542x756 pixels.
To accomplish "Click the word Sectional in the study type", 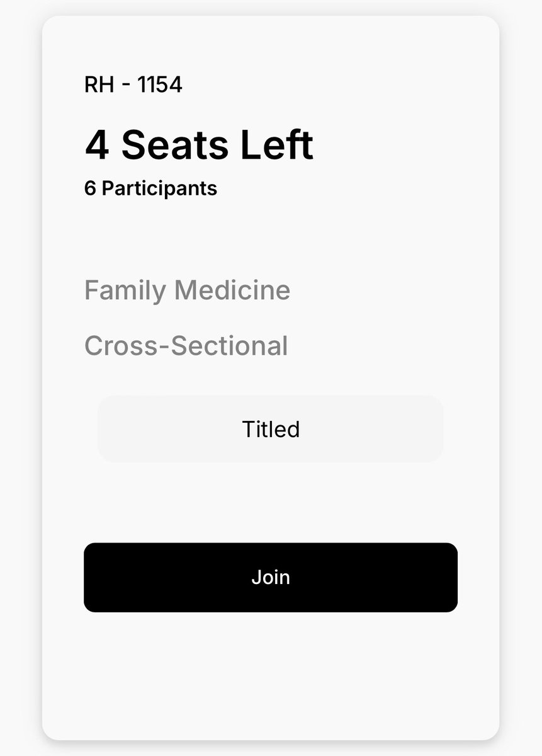I will [230, 346].
